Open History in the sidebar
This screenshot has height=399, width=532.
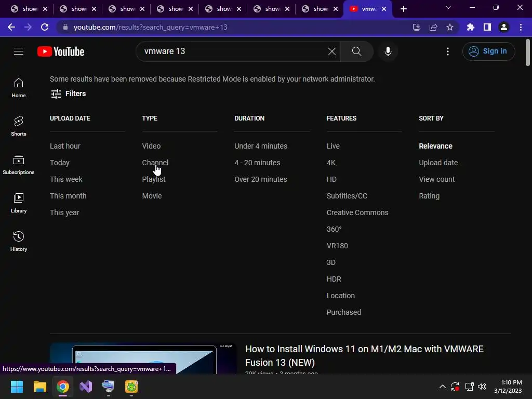pyautogui.click(x=19, y=241)
